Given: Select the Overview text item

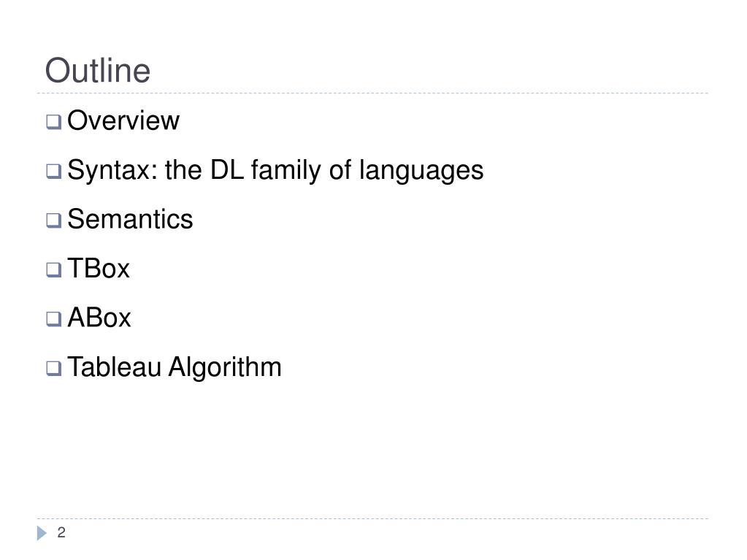Looking at the screenshot, I should [x=123, y=120].
